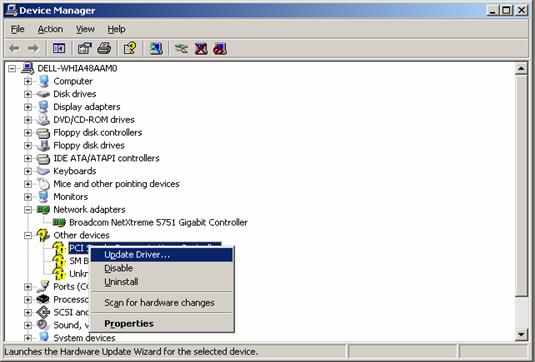The height and width of the screenshot is (362, 535).
Task: Click the Monitors category icon
Action: 43,197
